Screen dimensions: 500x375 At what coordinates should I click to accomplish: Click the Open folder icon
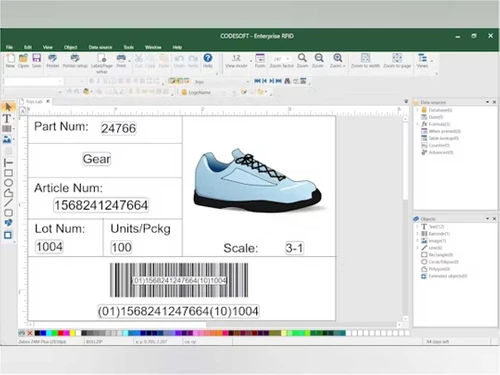[x=23, y=58]
